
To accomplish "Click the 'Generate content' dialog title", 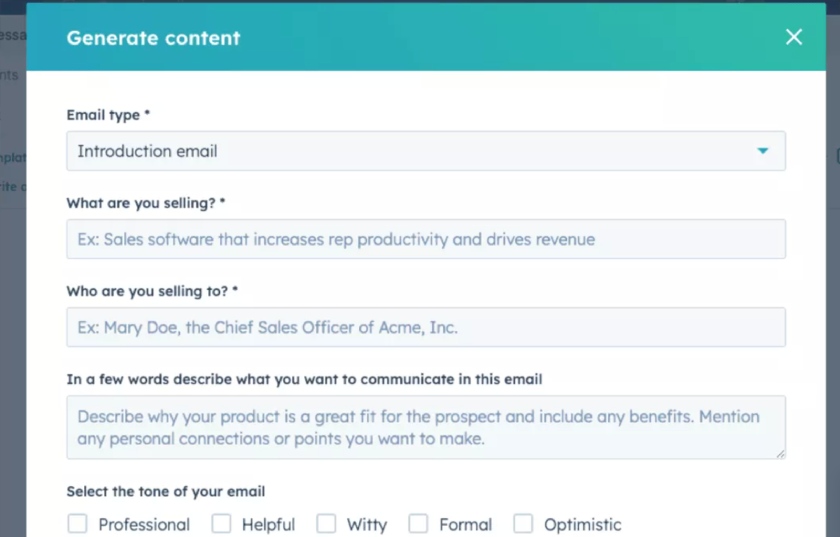I will (x=153, y=38).
